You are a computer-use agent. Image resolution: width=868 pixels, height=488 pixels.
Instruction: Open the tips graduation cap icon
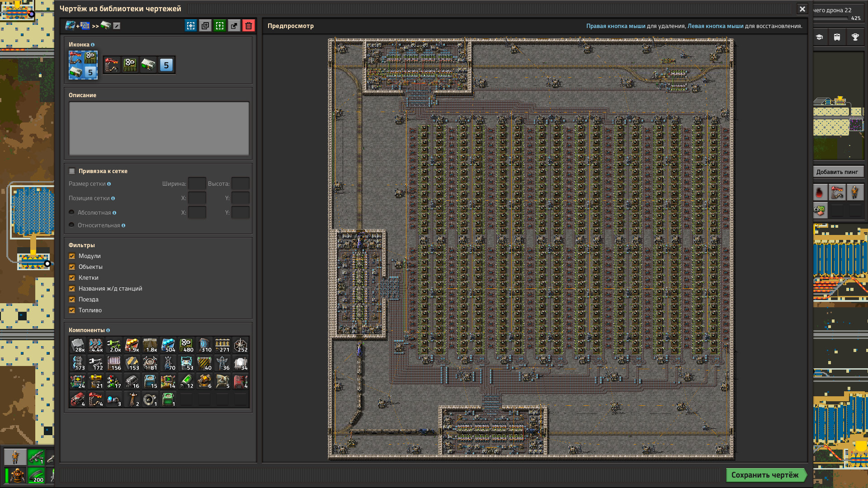[819, 37]
